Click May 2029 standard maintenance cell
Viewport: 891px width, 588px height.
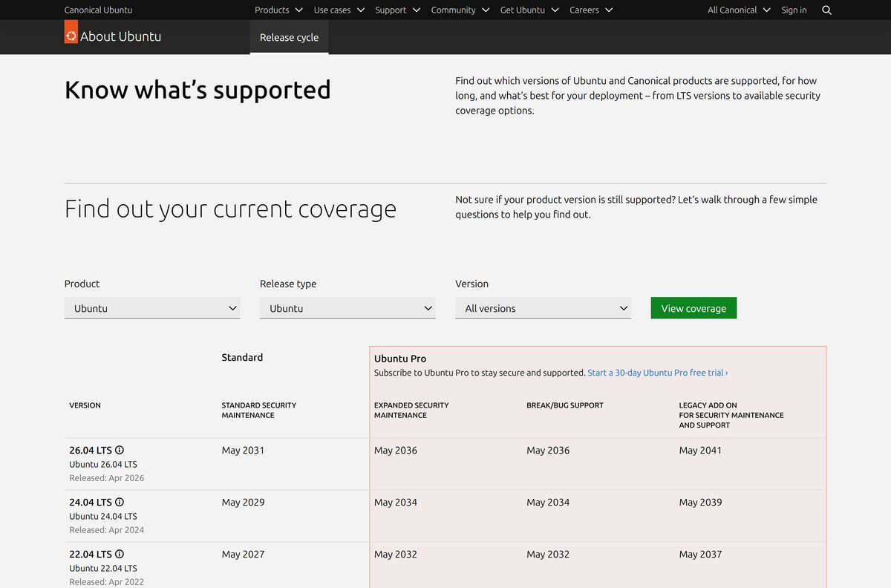(x=243, y=502)
